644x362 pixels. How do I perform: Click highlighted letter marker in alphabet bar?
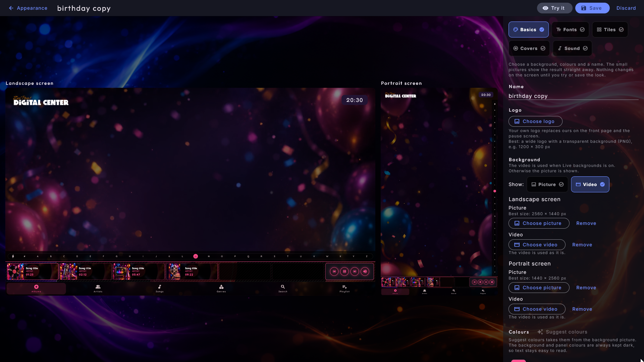click(196, 256)
